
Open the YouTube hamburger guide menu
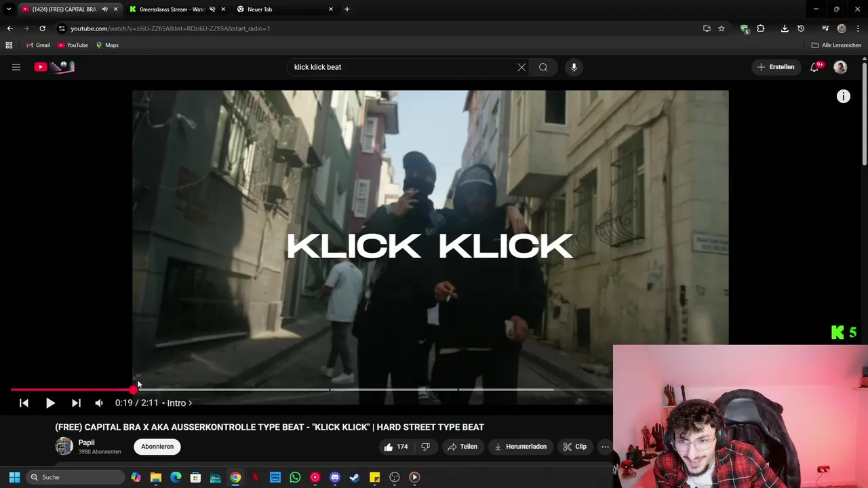pyautogui.click(x=16, y=67)
